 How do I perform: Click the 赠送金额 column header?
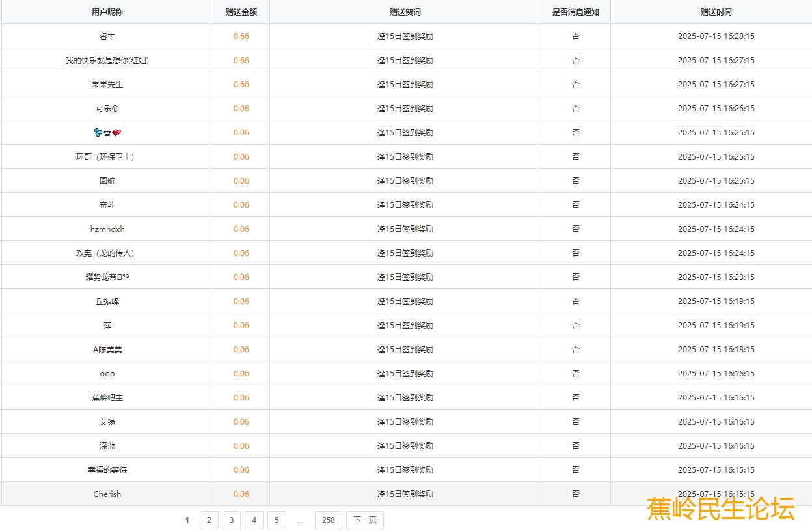point(241,12)
